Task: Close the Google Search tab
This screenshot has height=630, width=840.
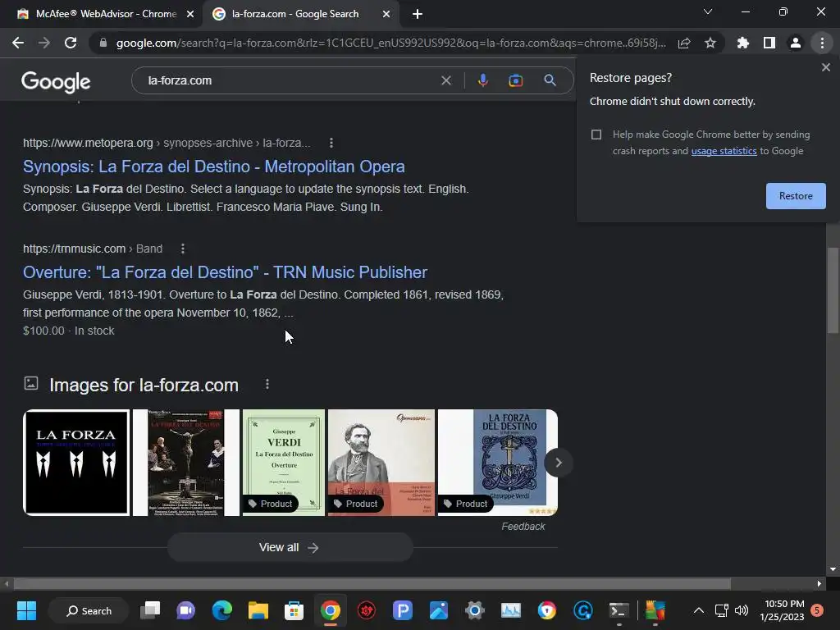Action: click(386, 14)
